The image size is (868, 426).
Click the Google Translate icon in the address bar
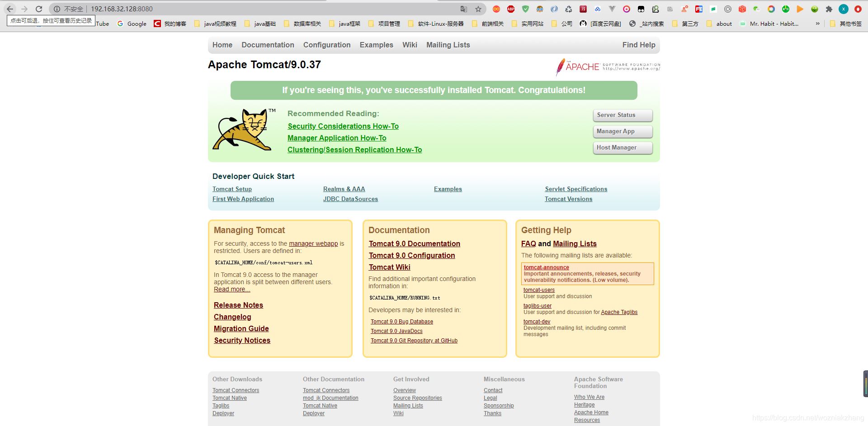tap(464, 9)
